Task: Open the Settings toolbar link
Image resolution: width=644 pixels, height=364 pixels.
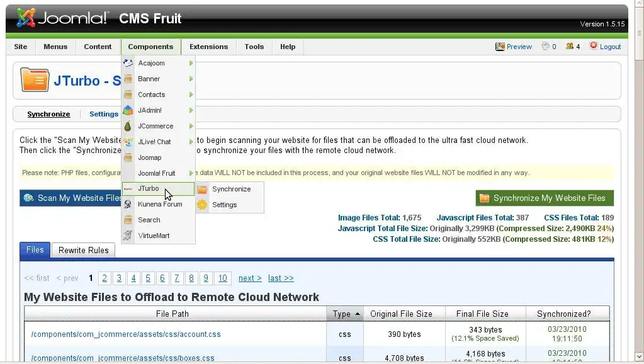Action: (x=104, y=114)
